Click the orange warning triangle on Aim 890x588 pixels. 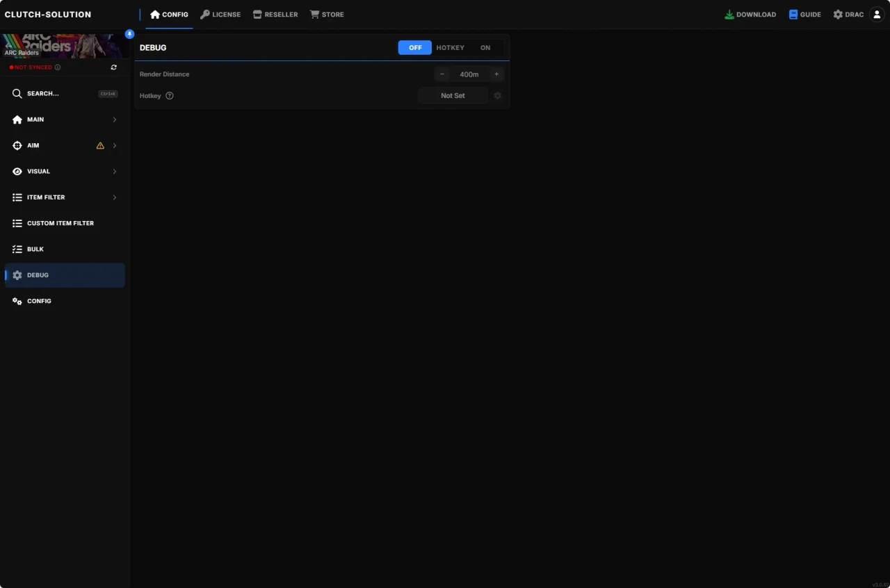pos(100,145)
